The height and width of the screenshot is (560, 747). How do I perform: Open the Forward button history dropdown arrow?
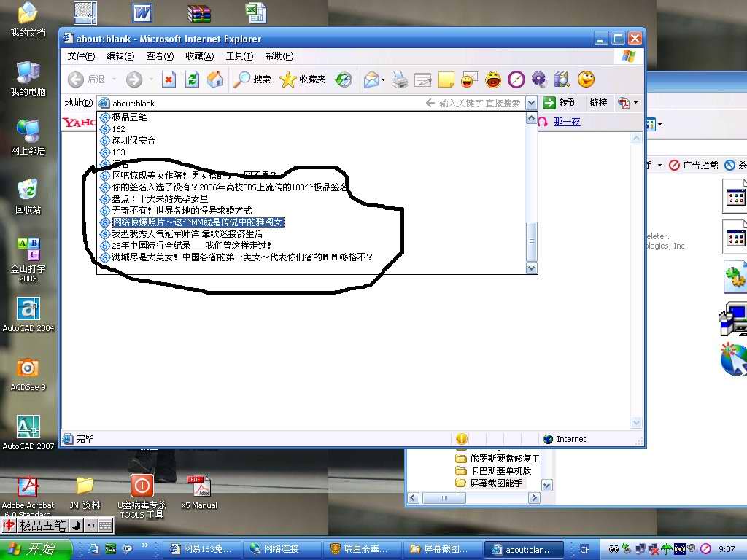152,79
